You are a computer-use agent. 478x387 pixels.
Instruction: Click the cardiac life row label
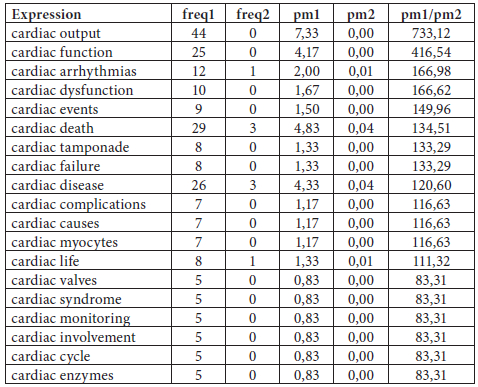pyautogui.click(x=45, y=261)
